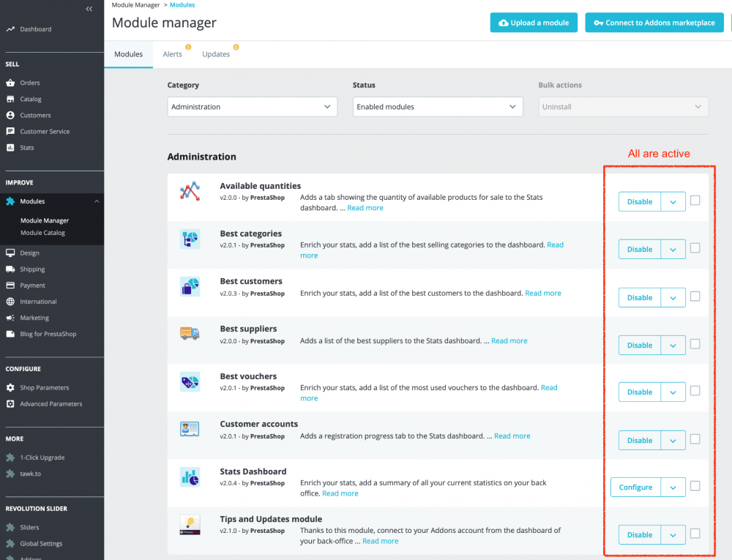Select the Best vouchers module checkbox
Screen dimensions: 732x560
tap(695, 391)
